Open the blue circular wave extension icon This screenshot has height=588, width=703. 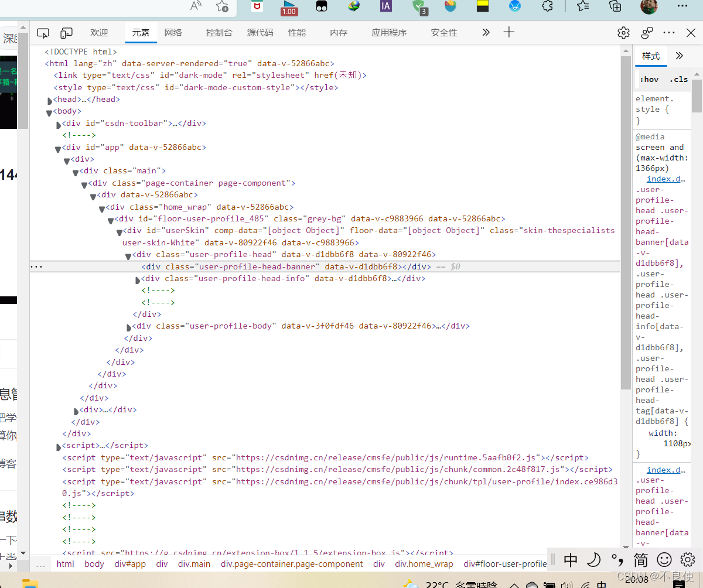(x=514, y=6)
